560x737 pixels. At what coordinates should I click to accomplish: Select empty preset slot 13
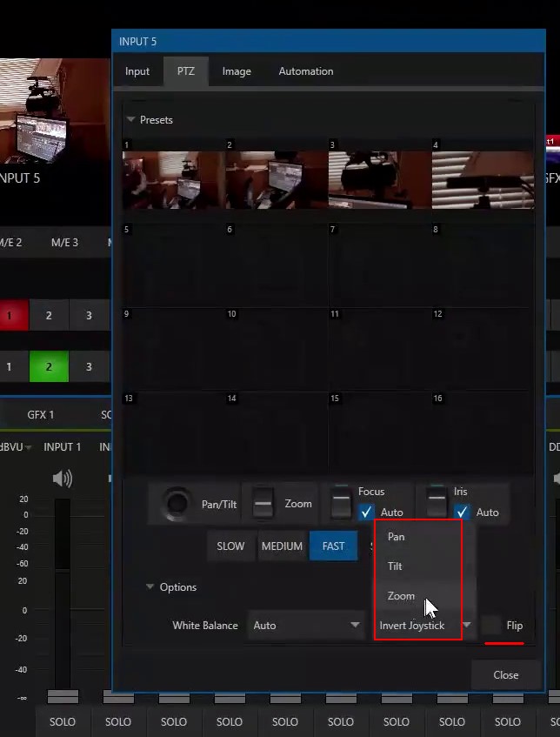tap(174, 434)
